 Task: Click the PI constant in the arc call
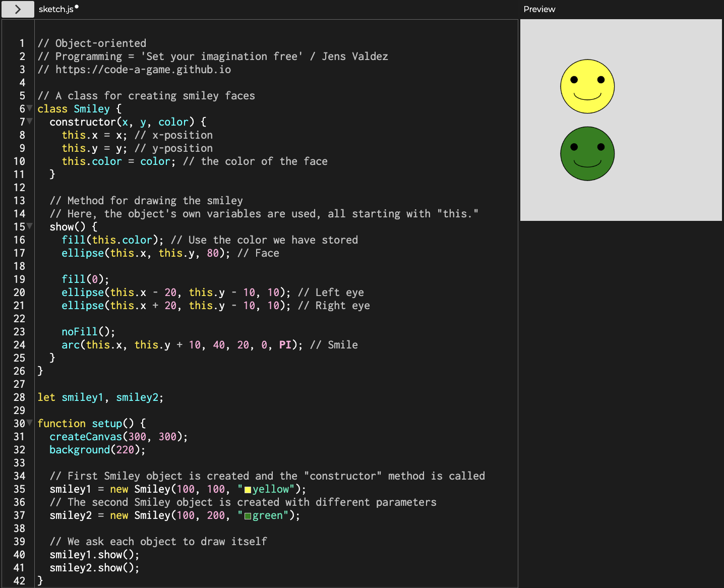285,345
